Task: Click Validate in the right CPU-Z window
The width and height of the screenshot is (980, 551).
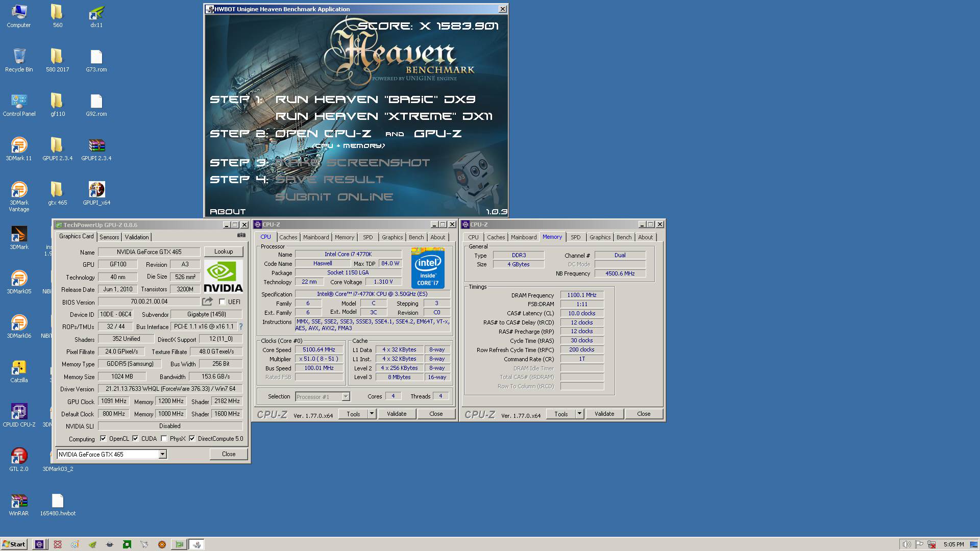Action: pos(604,414)
